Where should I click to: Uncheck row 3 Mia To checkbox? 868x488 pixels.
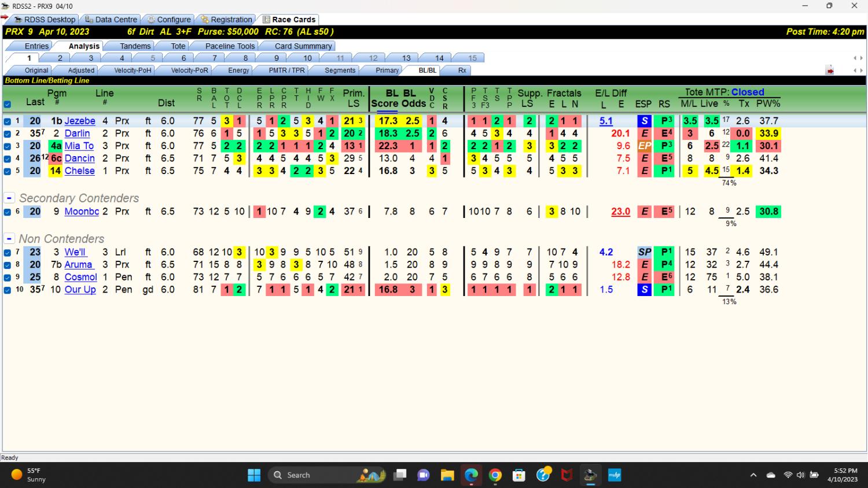8,146
